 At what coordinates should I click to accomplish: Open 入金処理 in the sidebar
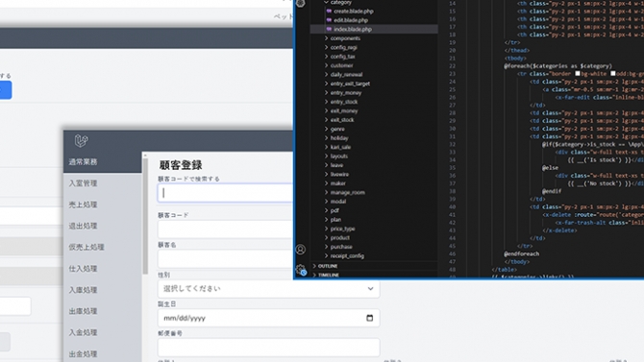[x=83, y=332]
